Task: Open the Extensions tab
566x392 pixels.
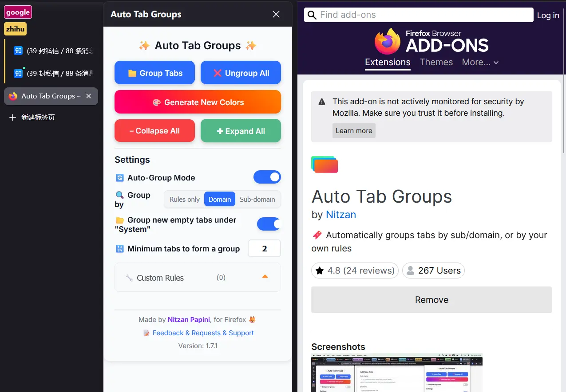Action: coord(388,63)
